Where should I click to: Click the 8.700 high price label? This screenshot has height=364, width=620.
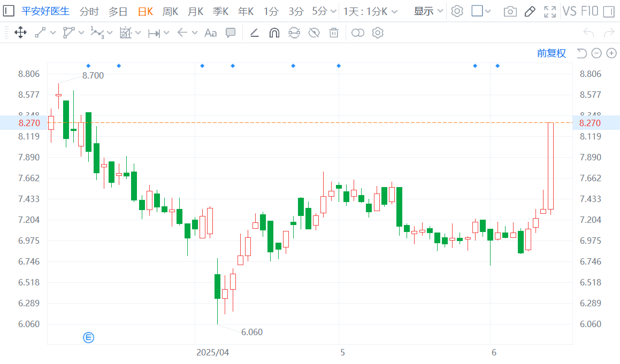(x=93, y=75)
